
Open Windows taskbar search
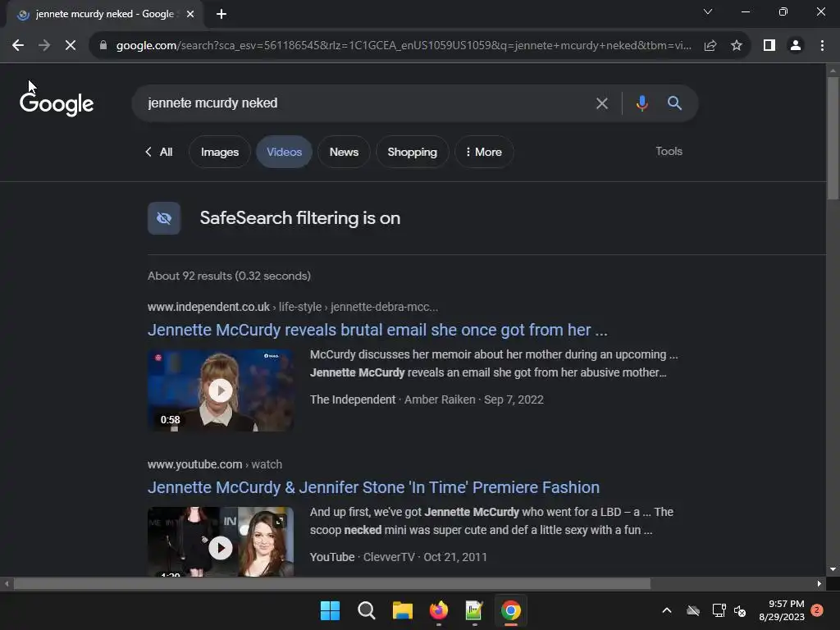click(x=367, y=610)
